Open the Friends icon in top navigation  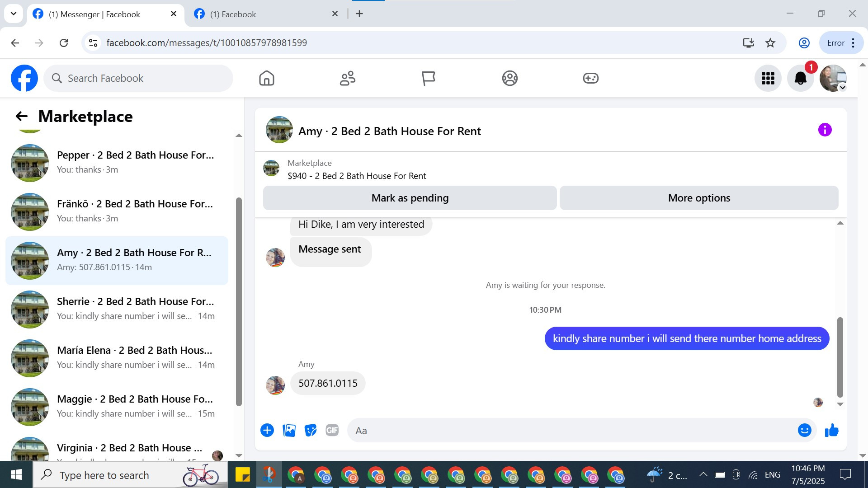[347, 78]
